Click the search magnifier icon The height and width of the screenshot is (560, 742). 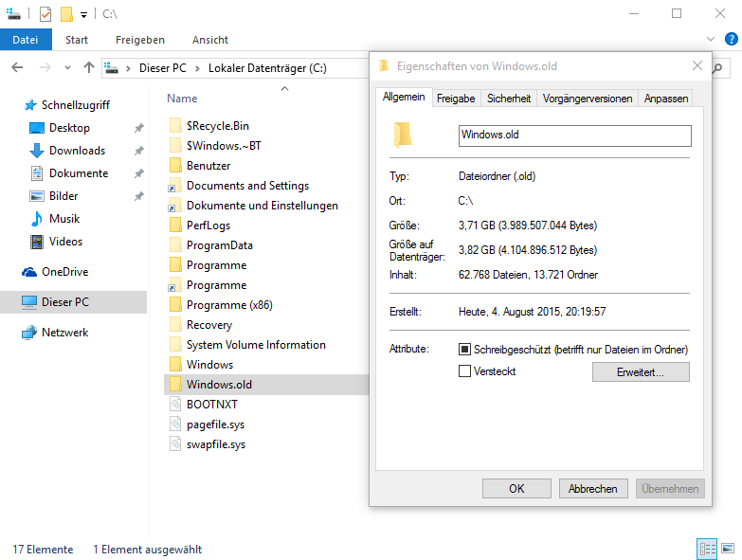click(x=717, y=68)
